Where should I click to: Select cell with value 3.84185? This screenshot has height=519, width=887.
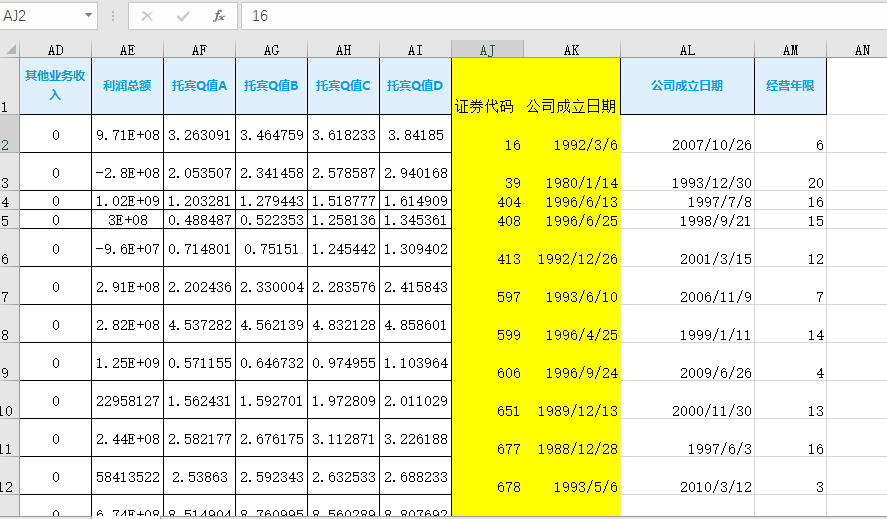[415, 134]
